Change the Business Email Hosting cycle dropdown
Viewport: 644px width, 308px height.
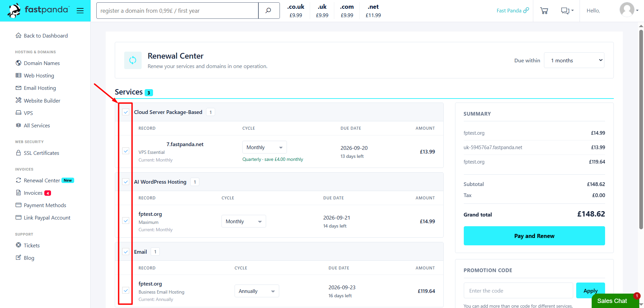click(257, 291)
